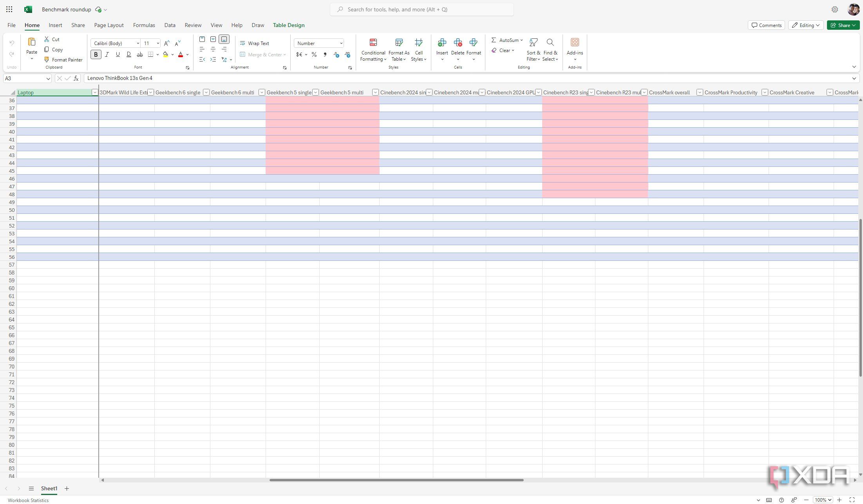Open the settings gear

point(835,9)
